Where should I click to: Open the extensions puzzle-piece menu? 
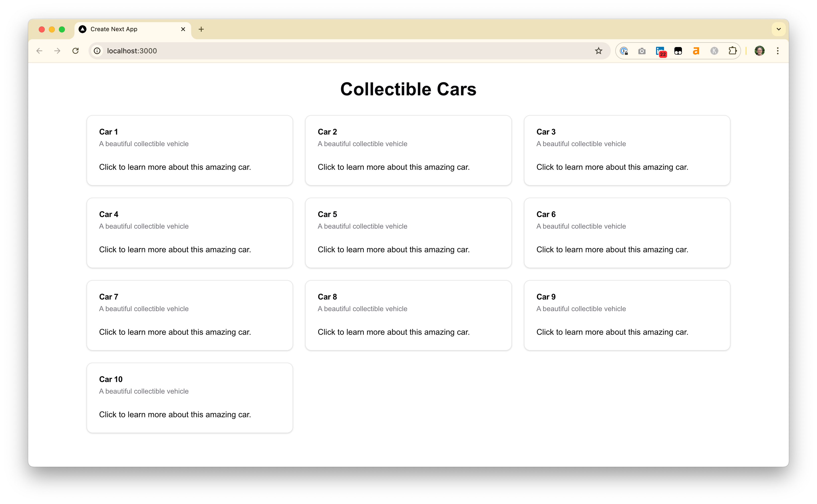click(x=732, y=51)
